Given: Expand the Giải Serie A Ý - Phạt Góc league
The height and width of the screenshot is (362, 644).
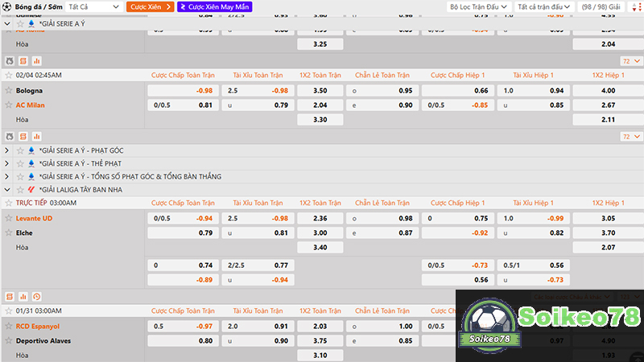Looking at the screenshot, I should 7,150.
